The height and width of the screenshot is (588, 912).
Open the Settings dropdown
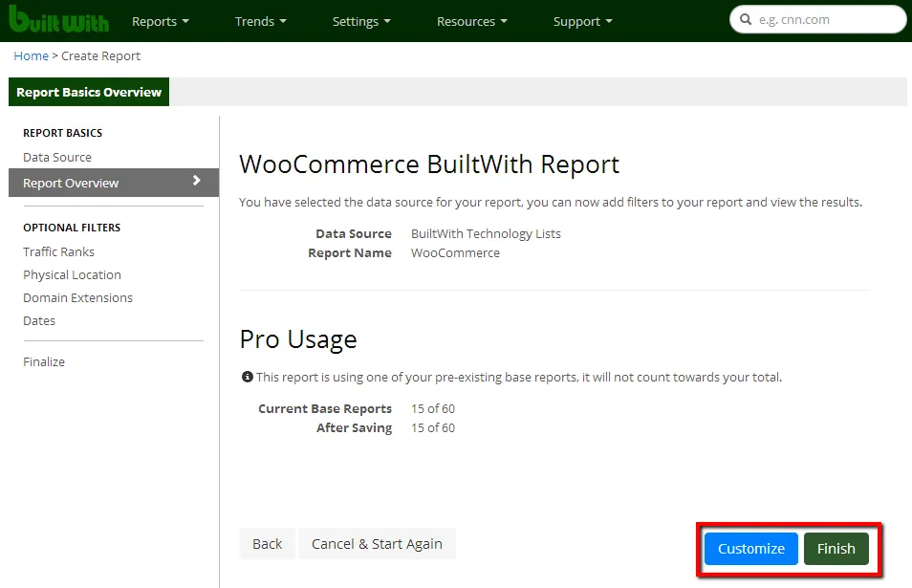[x=361, y=21]
